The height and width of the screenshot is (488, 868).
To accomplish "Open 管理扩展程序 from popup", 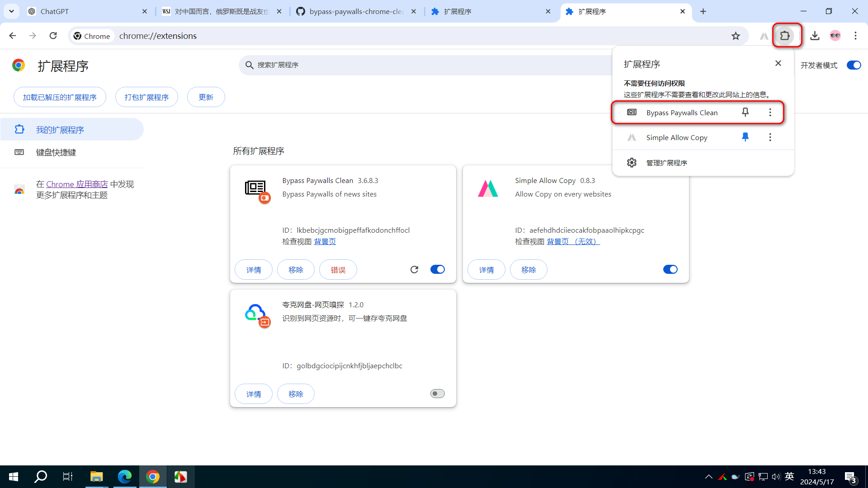I will click(x=703, y=163).
